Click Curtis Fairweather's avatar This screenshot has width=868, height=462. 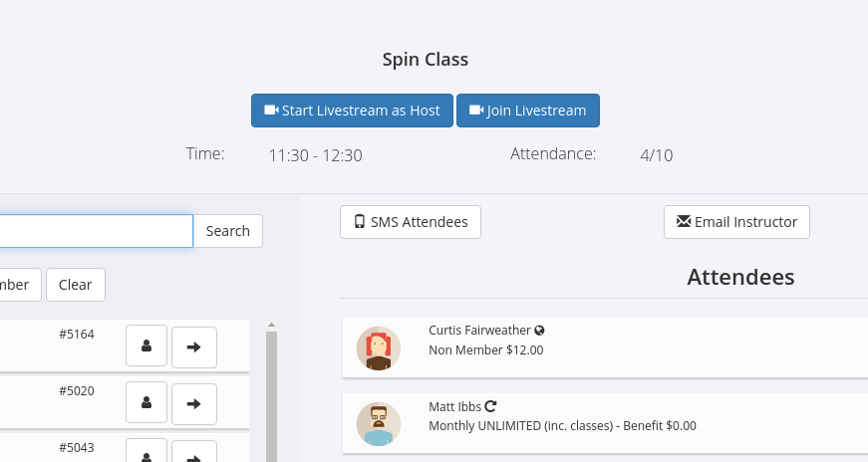pos(378,348)
